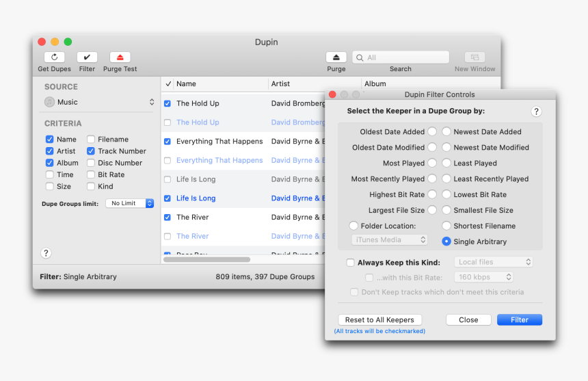Click the Purge Test red eject icon
This screenshot has height=381, width=588.
pos(120,57)
